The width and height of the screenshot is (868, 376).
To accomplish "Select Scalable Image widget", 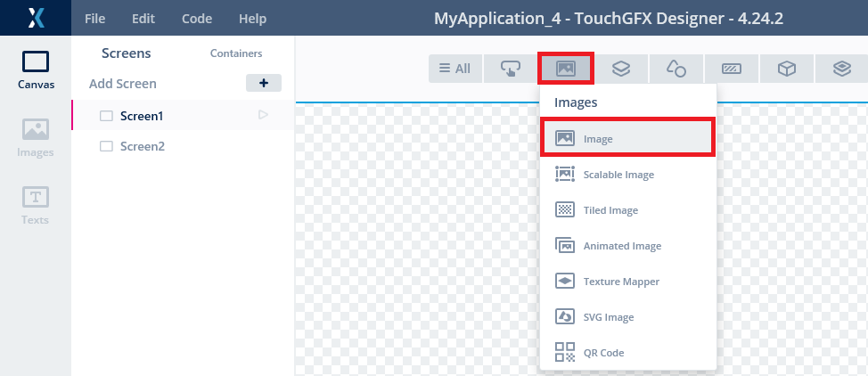I will (627, 175).
